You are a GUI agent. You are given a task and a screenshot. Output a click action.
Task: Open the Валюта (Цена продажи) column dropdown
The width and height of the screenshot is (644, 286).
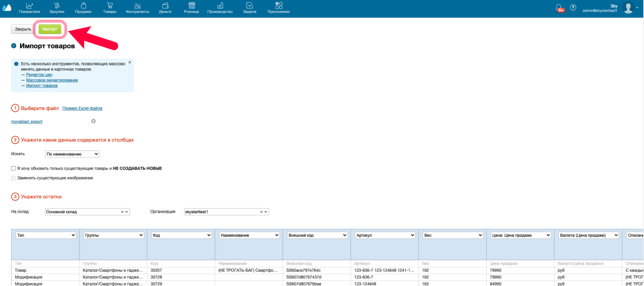(589, 235)
